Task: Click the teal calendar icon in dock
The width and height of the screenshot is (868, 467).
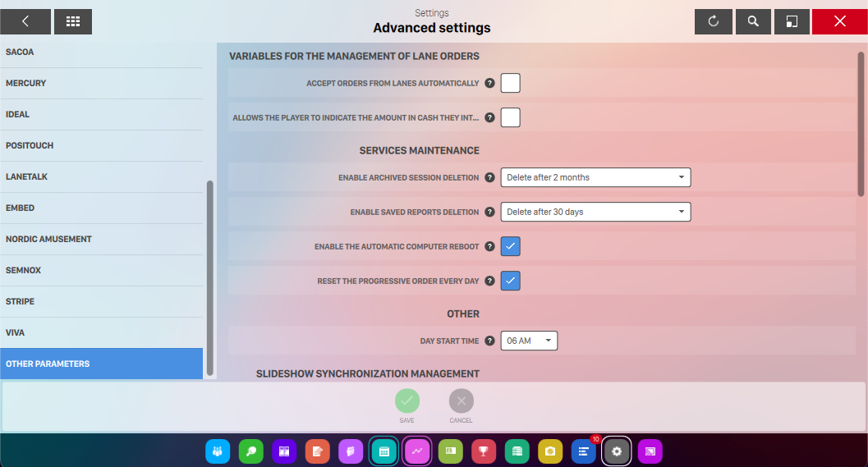Action: tap(383, 451)
